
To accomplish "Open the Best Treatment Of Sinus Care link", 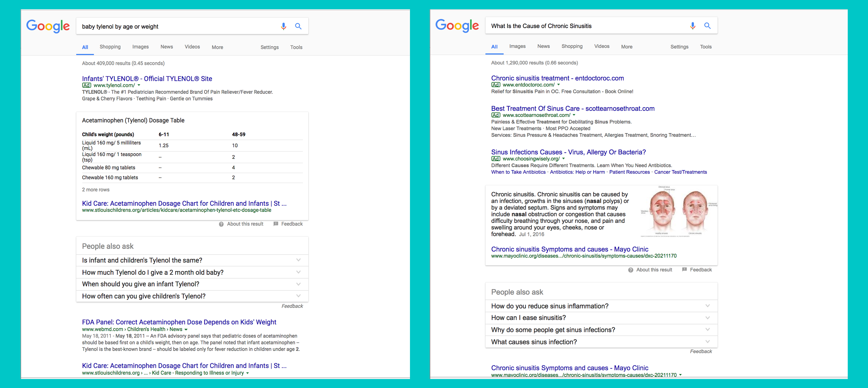I will (573, 109).
